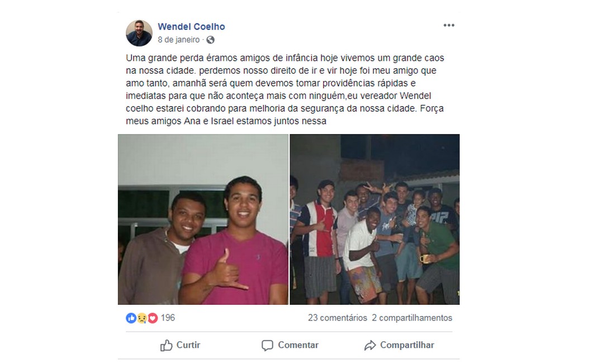This screenshot has height=364, width=607.
Task: Click the Compartilhar arrow icon
Action: click(x=369, y=345)
